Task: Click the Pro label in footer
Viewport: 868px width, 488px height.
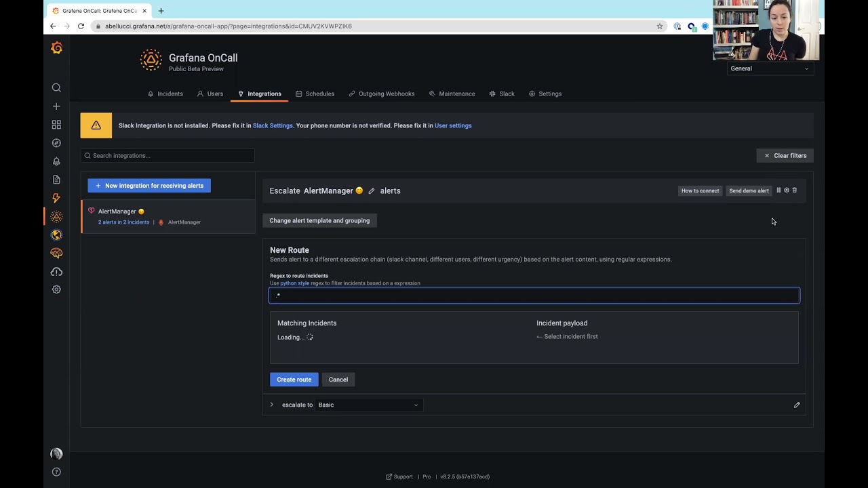Action: click(x=427, y=476)
